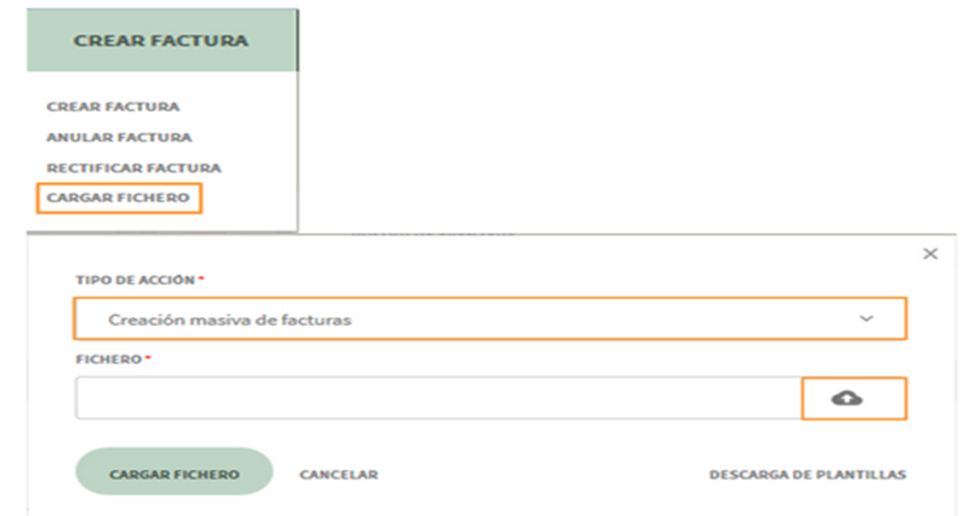980x516 pixels.
Task: Go to RECTIFICAR FACTURA menu item
Action: [x=134, y=168]
